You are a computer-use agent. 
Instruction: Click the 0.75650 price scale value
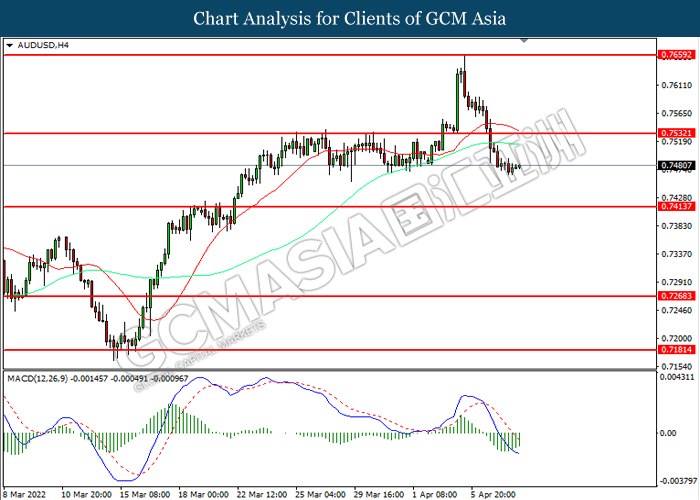(676, 114)
